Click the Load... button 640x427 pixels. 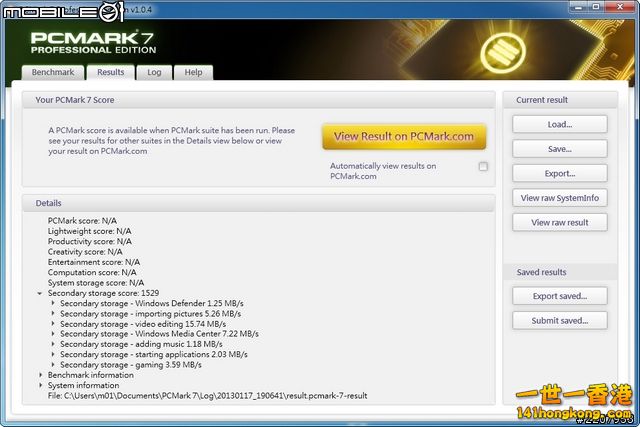click(559, 125)
